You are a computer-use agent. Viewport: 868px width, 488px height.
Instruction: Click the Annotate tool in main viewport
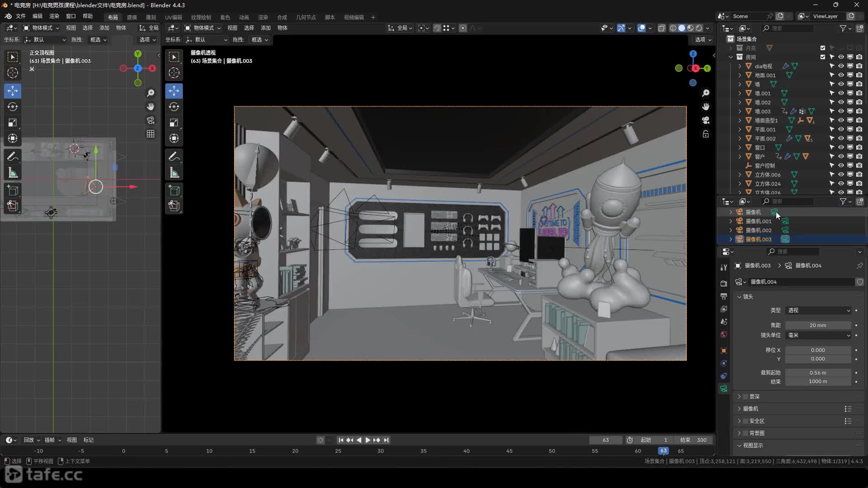[x=174, y=156]
